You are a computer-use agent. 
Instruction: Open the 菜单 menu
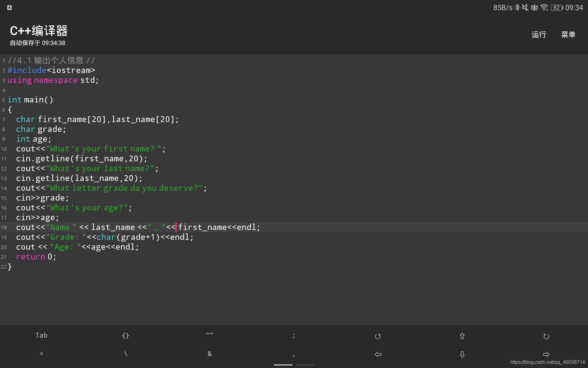[x=568, y=34]
